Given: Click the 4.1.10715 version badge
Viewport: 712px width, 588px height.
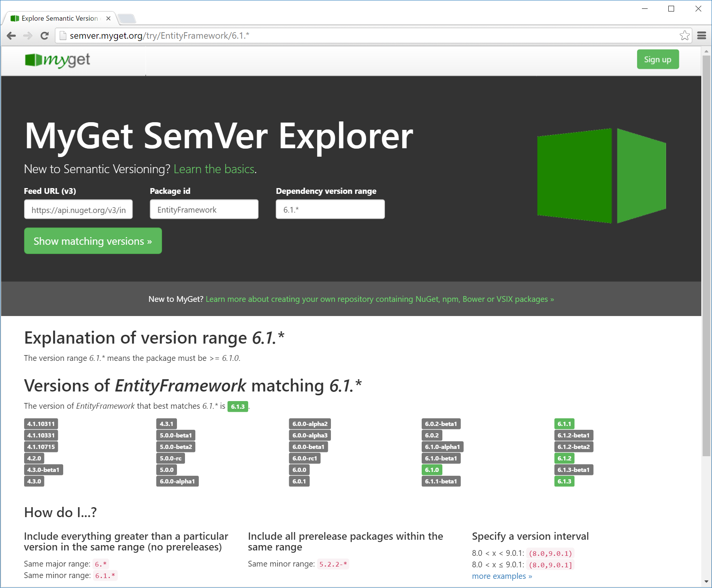Looking at the screenshot, I should click(41, 447).
